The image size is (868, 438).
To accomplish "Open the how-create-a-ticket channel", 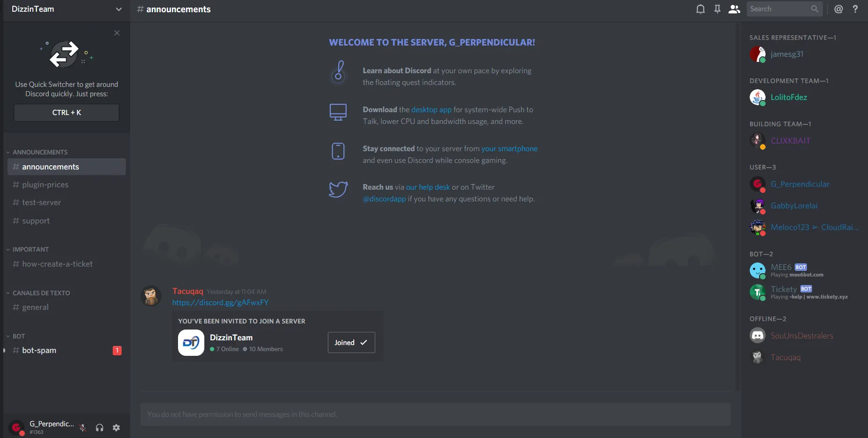I will [x=67, y=264].
